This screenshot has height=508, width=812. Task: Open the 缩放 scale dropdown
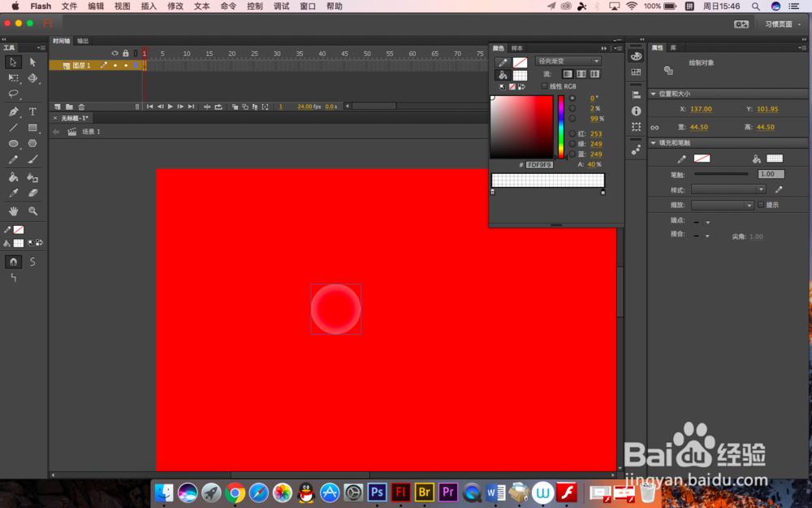tap(723, 206)
